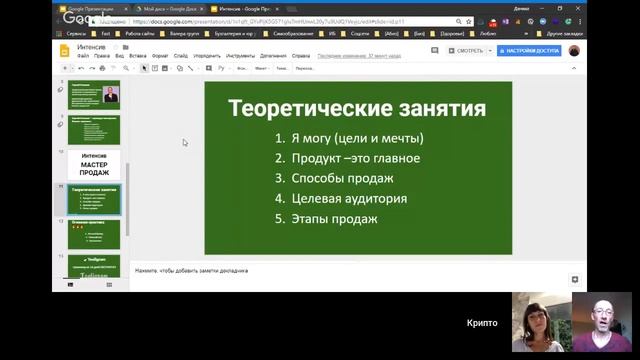Show hidden bookmarks with the chevron
The height and width of the screenshot is (360, 640).
(x=526, y=34)
